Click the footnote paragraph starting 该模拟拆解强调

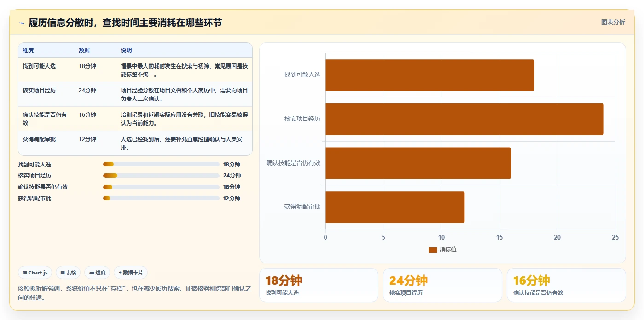point(135,293)
